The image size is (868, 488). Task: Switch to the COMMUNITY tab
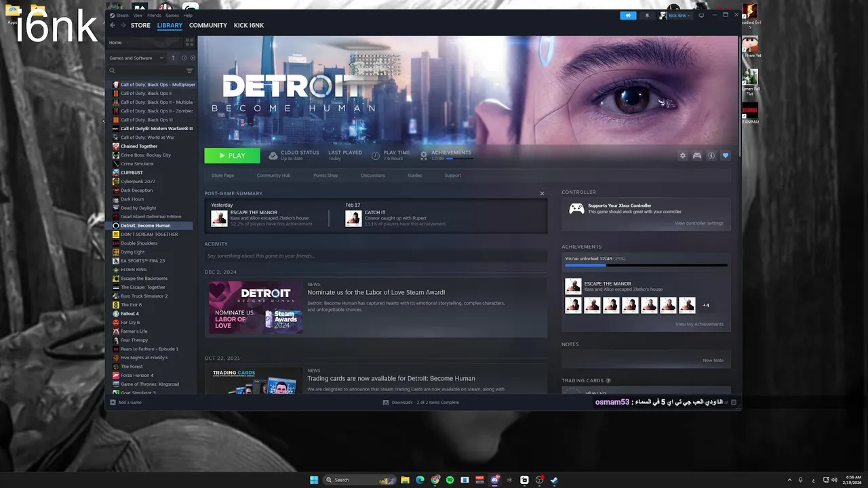tap(208, 25)
